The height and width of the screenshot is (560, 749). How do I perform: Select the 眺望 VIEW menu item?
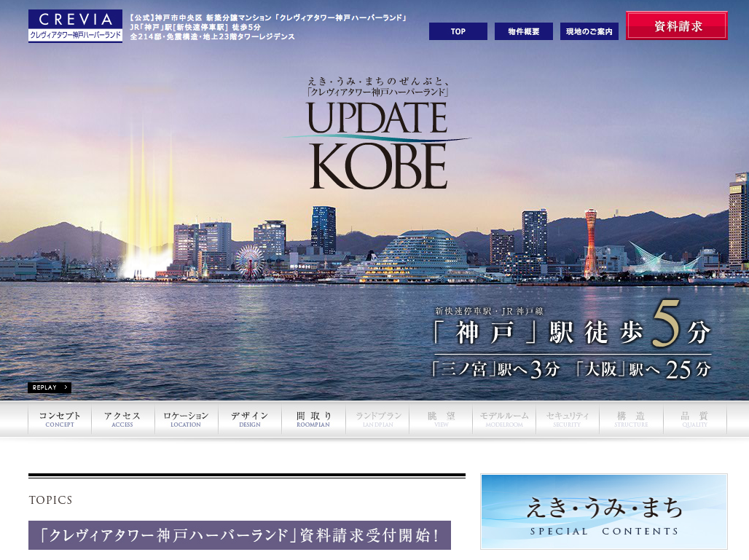[441, 419]
